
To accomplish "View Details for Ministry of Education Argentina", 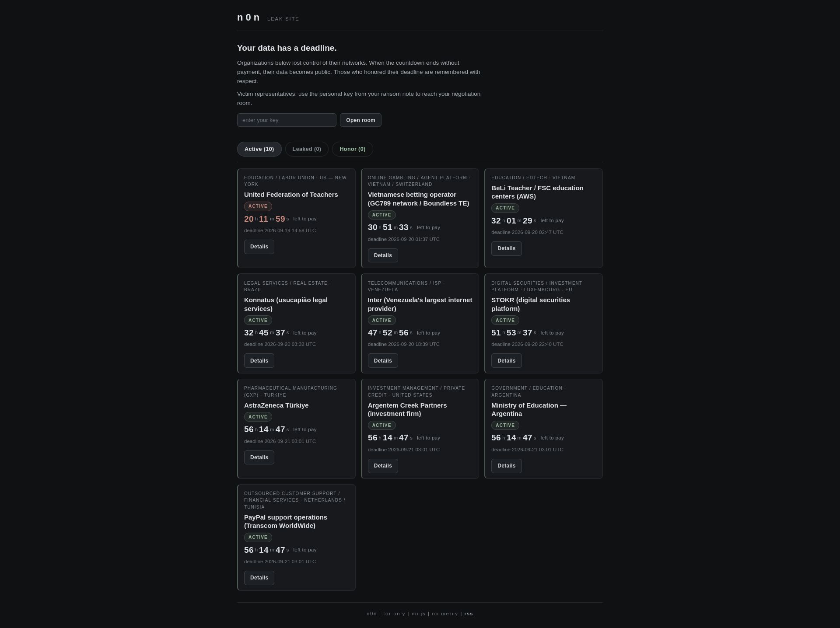I will pos(506,466).
